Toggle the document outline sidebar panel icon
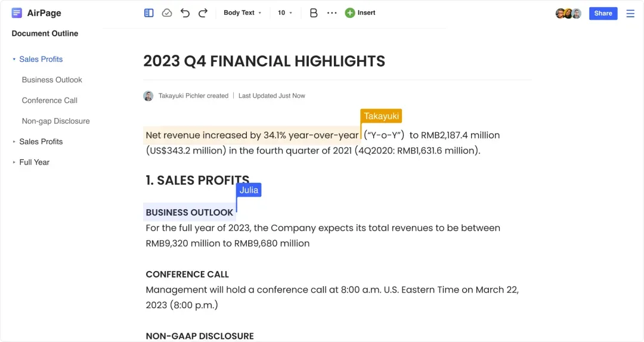Viewport: 644px width, 342px height. coord(149,13)
